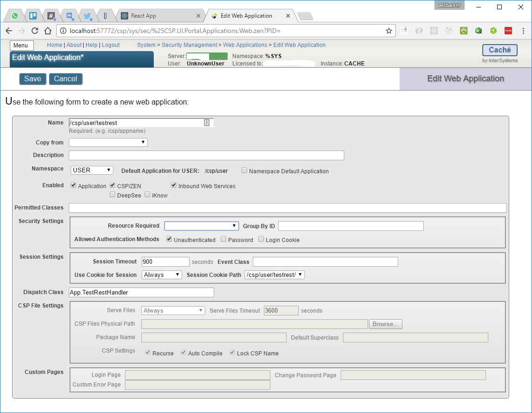The height and width of the screenshot is (413, 532).
Task: Toggle the Password authentication checkbox
Action: pyautogui.click(x=223, y=239)
